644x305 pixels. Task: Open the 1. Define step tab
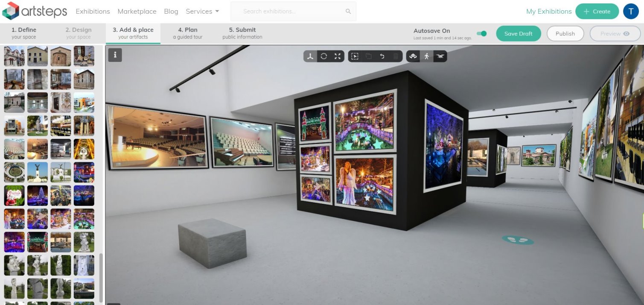pyautogui.click(x=24, y=33)
